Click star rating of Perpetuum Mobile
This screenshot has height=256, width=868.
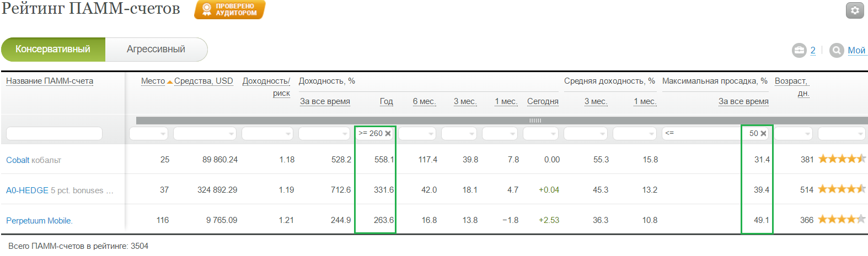(842, 220)
